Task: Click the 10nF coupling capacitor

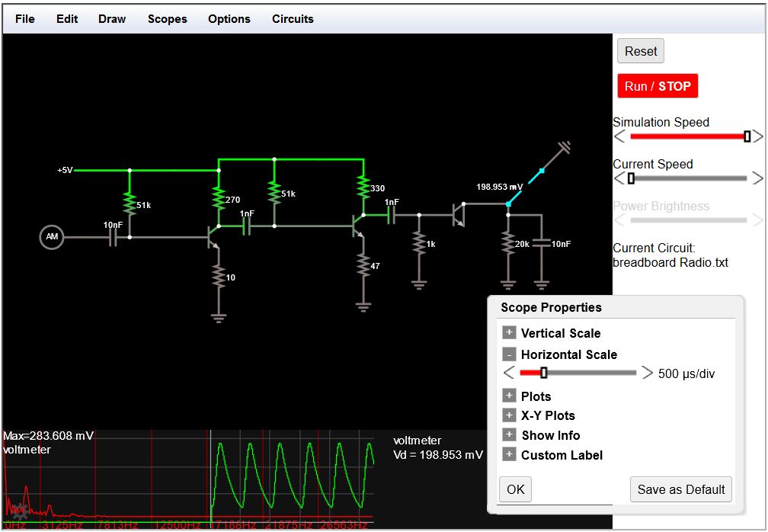Action: (x=113, y=238)
